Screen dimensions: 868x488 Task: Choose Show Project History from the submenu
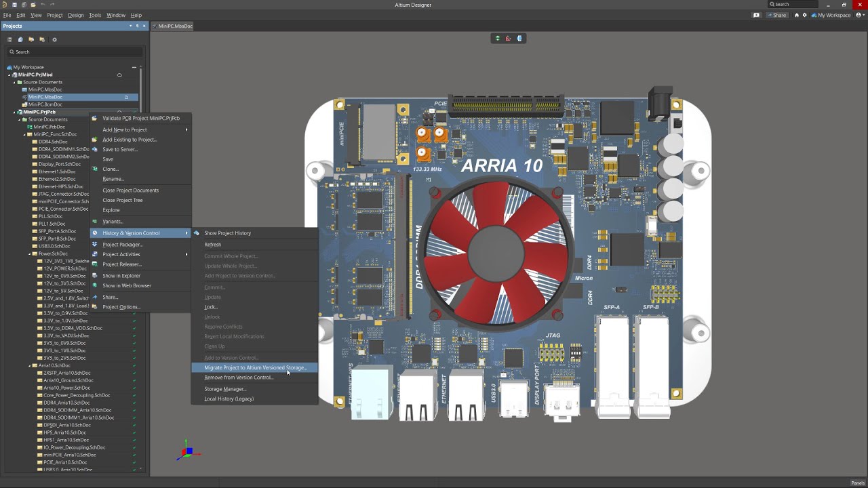click(x=227, y=233)
